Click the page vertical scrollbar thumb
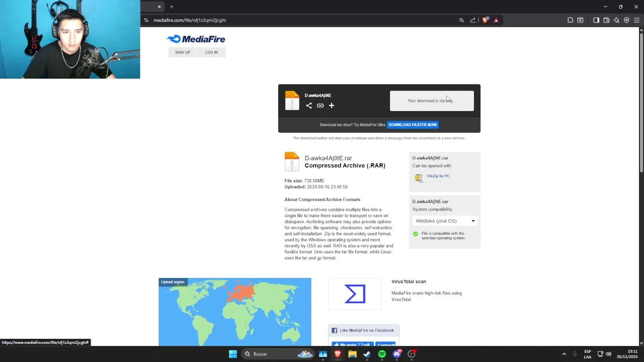Image resolution: width=644 pixels, height=362 pixels. (x=641, y=103)
